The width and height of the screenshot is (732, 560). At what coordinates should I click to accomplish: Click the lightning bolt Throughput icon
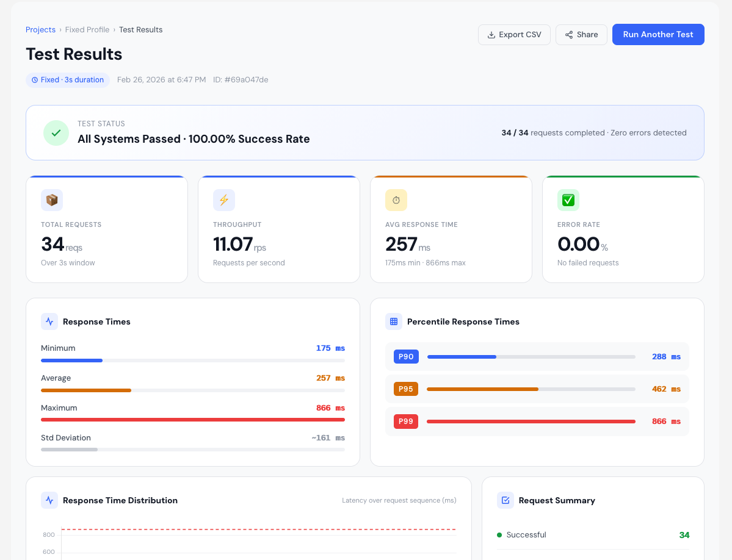[224, 200]
